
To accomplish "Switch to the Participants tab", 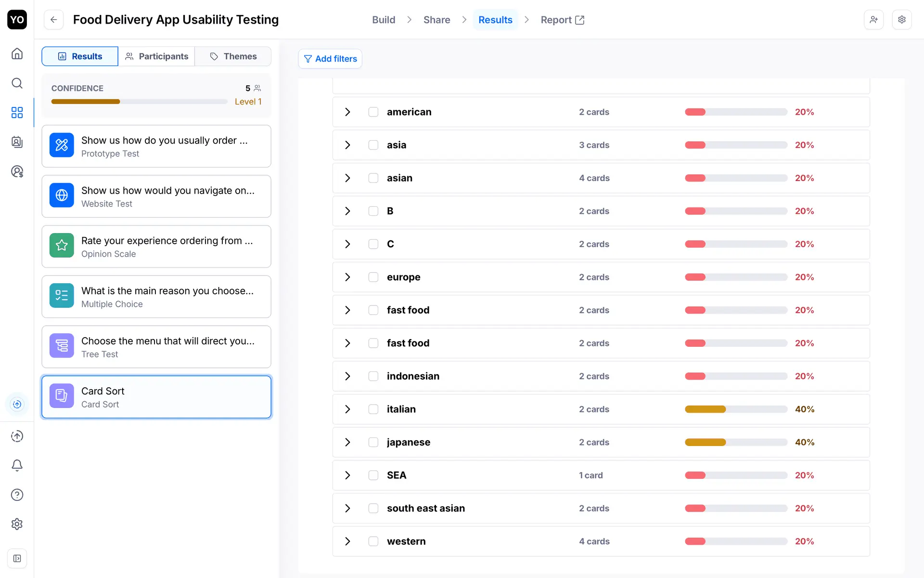I will click(x=156, y=56).
